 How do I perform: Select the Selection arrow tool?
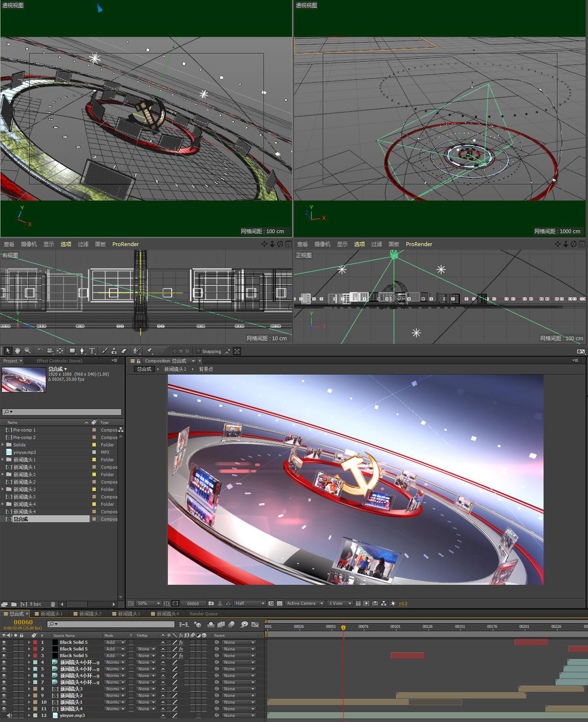tap(7, 351)
